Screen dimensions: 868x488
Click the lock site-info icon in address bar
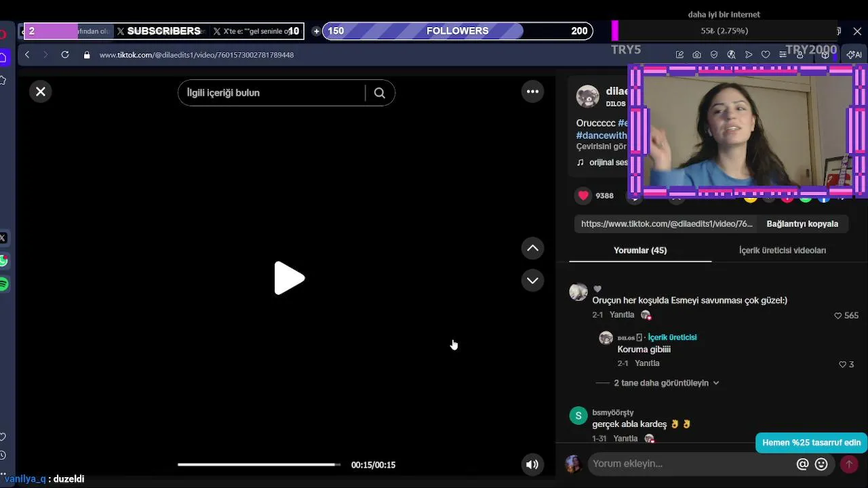pos(86,55)
